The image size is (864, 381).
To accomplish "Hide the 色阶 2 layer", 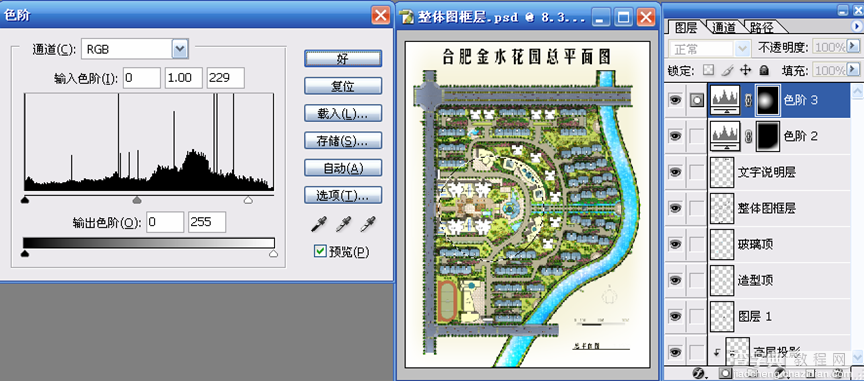I will 675,136.
